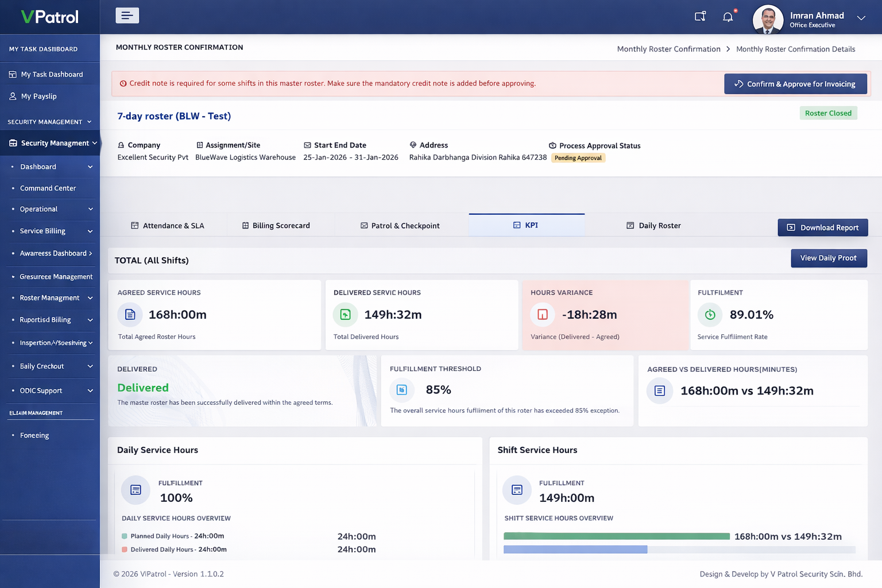Switch to the Attendance & SLA tab
The image size is (882, 588).
(167, 226)
